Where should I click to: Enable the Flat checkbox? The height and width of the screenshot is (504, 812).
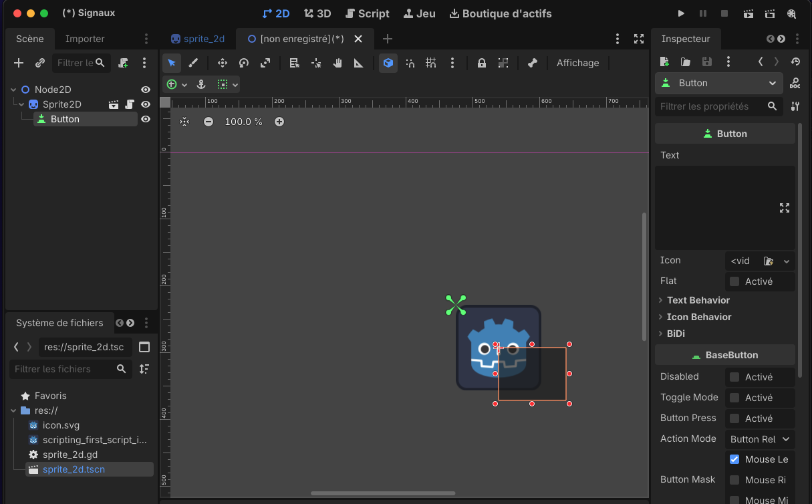pyautogui.click(x=734, y=281)
